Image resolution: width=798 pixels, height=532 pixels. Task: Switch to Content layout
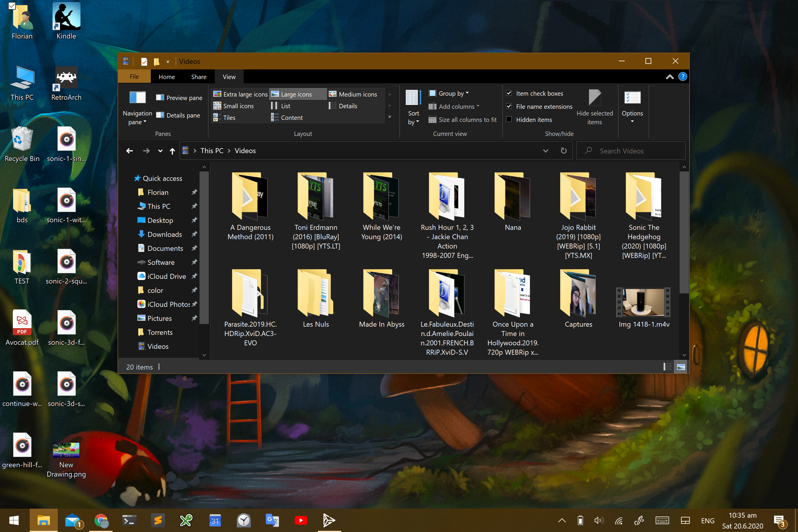[x=287, y=118]
